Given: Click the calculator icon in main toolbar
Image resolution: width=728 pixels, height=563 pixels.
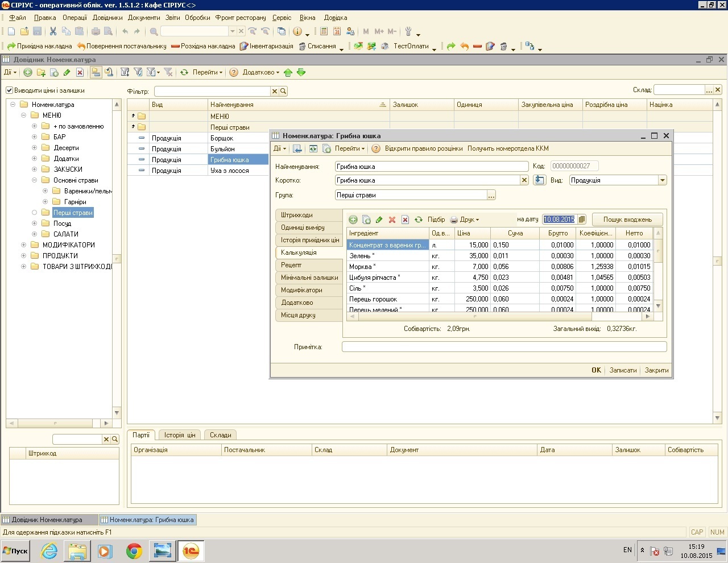Looking at the screenshot, I should [x=324, y=31].
